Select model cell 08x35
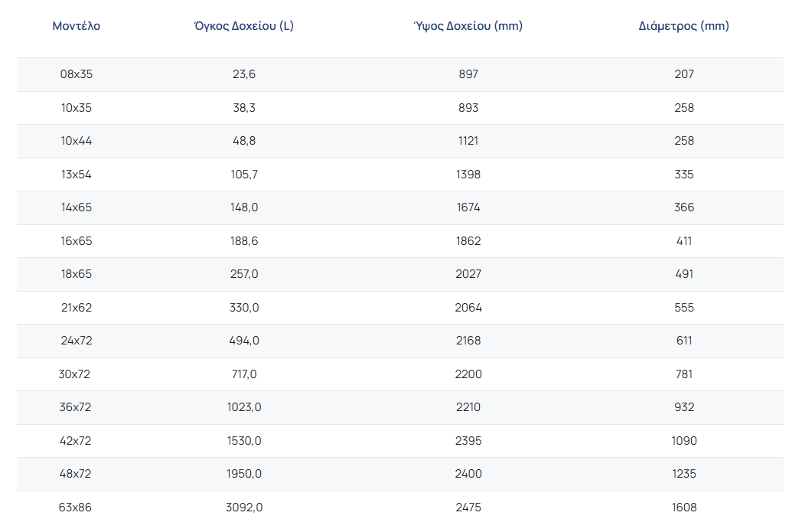The width and height of the screenshot is (802, 532). (x=77, y=74)
